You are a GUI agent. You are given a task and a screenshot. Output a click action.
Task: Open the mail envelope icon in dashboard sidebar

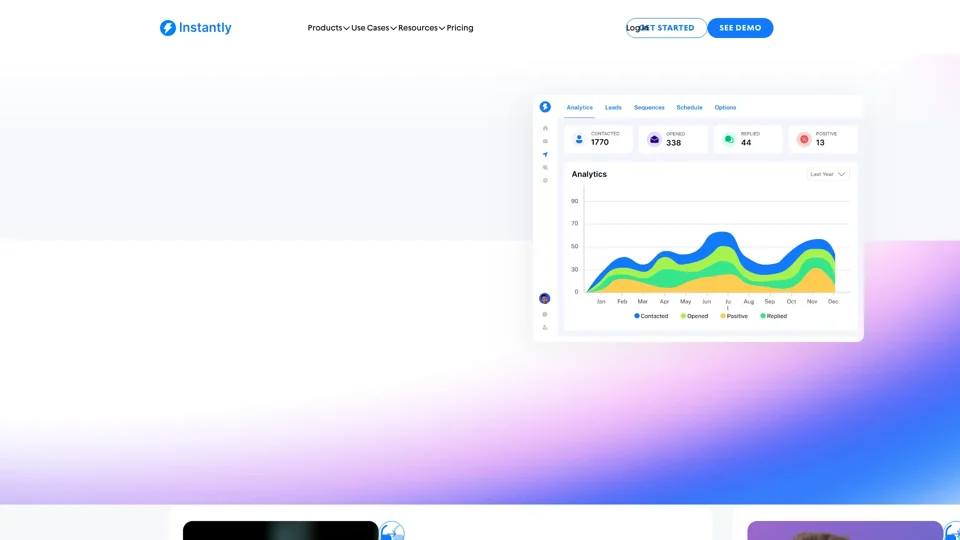click(x=545, y=141)
